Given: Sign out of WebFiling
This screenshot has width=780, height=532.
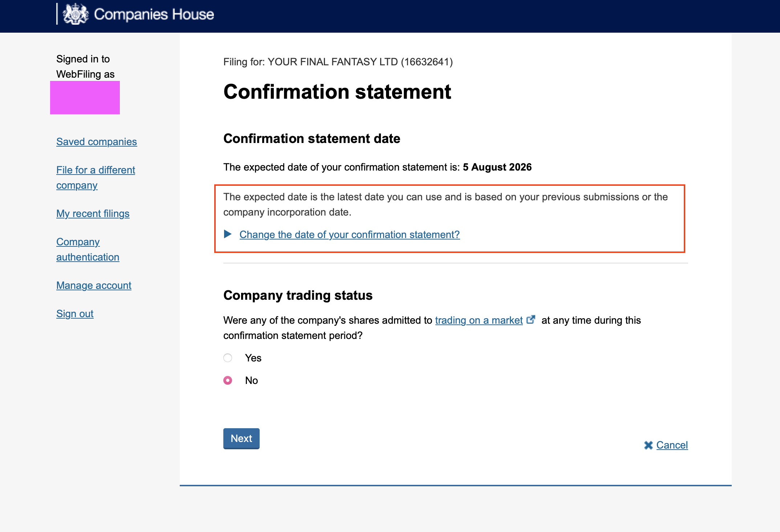Looking at the screenshot, I should (75, 314).
